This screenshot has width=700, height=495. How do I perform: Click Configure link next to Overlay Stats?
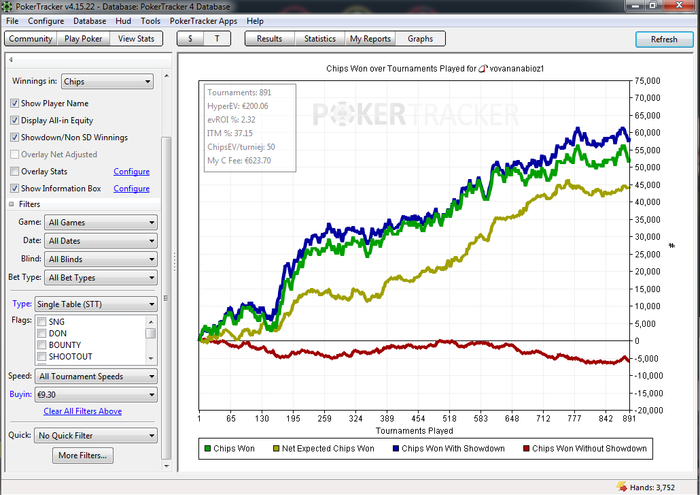(131, 171)
